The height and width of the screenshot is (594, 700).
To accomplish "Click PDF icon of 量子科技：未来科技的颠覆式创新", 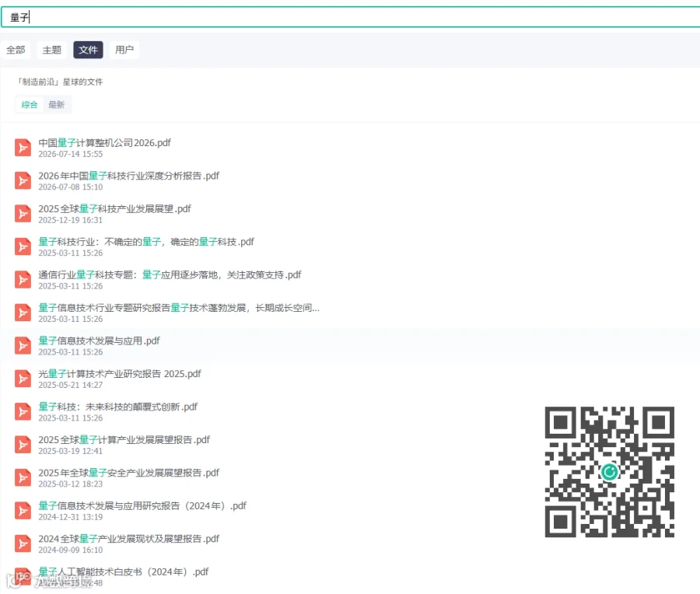I will coord(23,412).
